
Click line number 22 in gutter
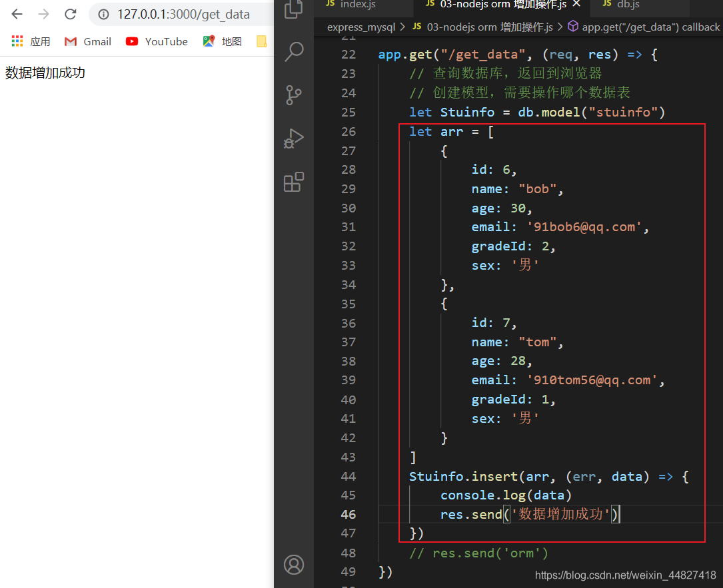pyautogui.click(x=349, y=55)
